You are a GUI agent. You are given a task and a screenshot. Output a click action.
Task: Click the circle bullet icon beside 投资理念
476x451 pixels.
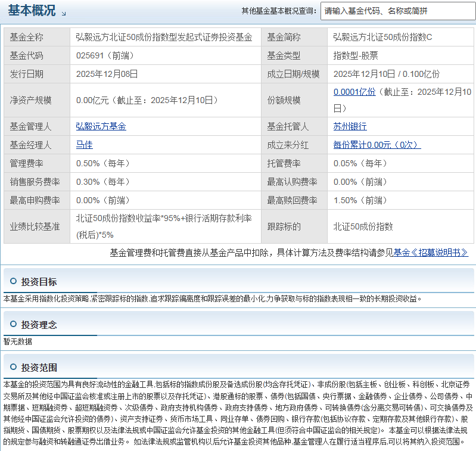(x=13, y=324)
